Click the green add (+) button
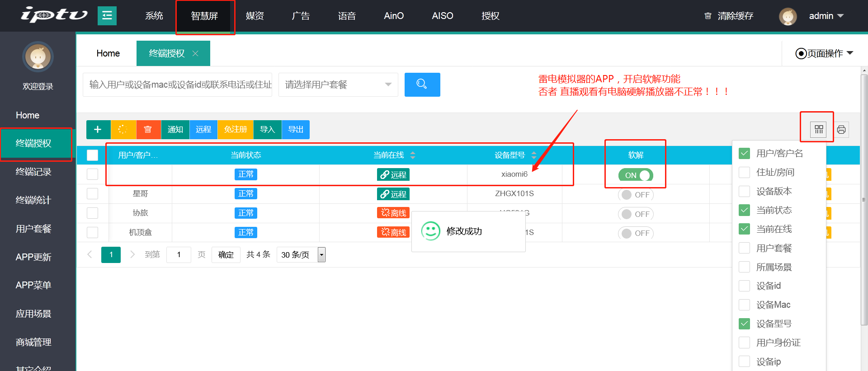This screenshot has height=371, width=868. [98, 130]
